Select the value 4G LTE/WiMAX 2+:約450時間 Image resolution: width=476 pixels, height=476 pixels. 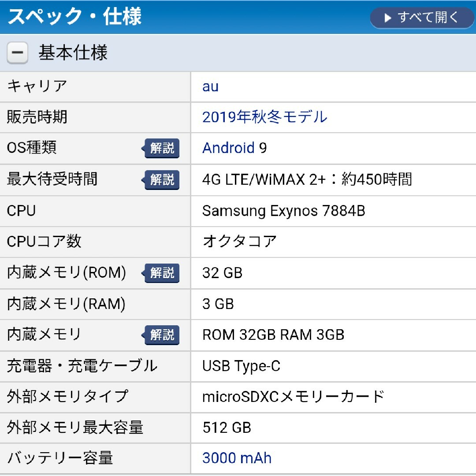click(307, 179)
